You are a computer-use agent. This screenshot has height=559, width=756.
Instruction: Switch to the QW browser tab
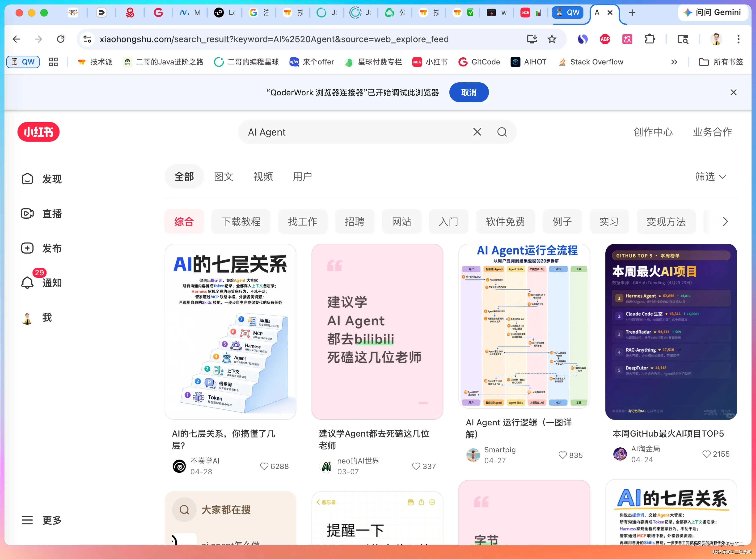(568, 13)
